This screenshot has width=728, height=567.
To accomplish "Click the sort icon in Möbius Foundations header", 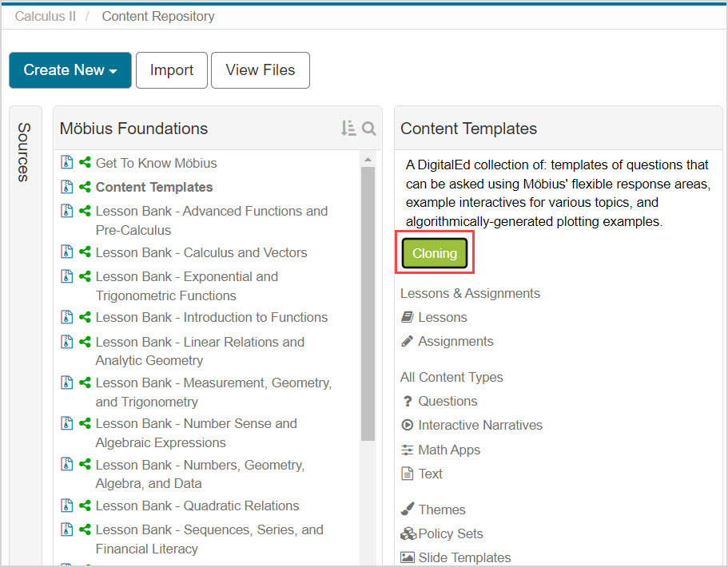I will [348, 129].
